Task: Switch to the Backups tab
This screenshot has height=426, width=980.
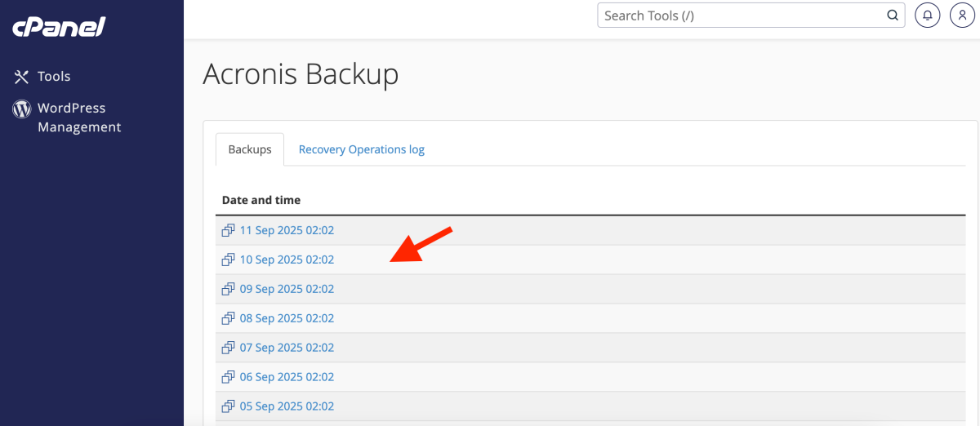Action: [x=250, y=149]
